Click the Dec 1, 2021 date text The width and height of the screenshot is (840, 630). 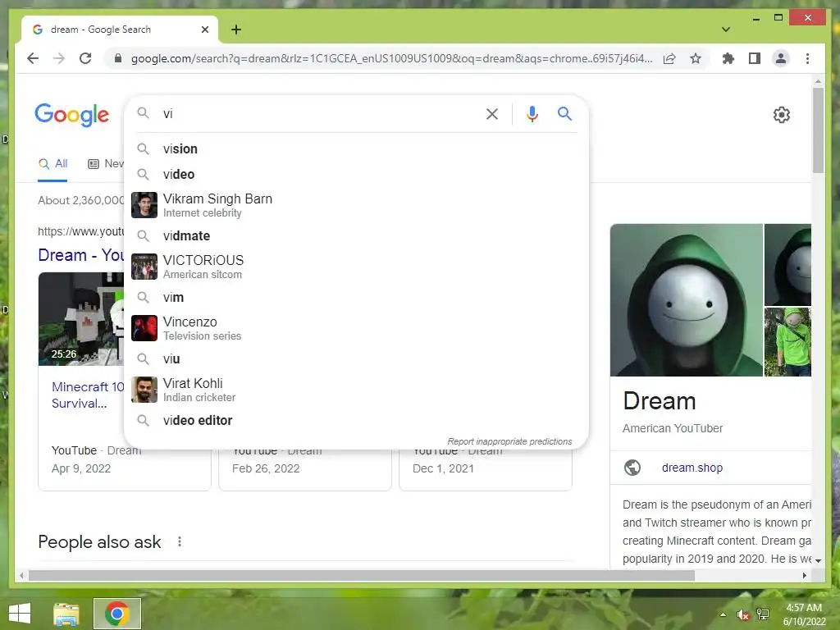tap(443, 468)
